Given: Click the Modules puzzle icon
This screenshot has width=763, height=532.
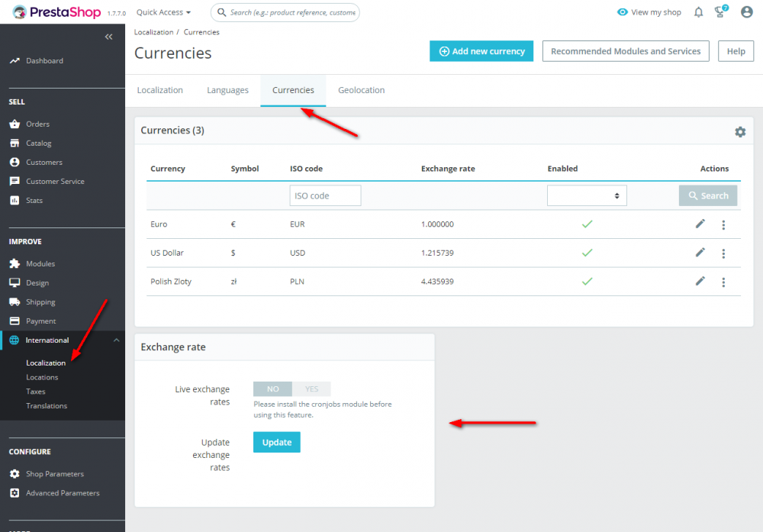Looking at the screenshot, I should click(14, 263).
